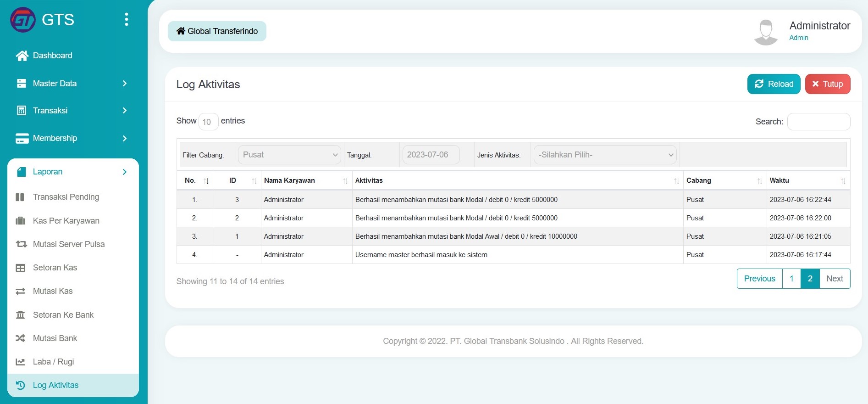868x404 pixels.
Task: Expand the Master Data chevron
Action: point(124,84)
